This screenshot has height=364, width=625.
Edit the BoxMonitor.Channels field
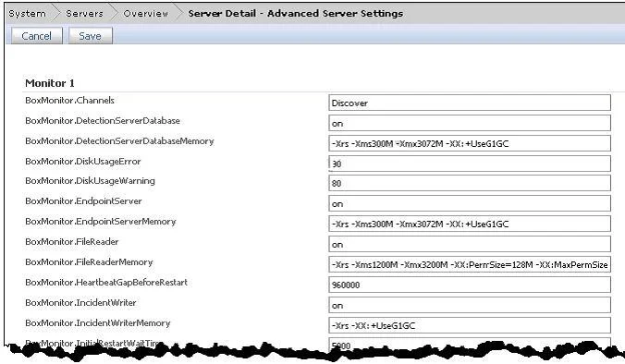click(x=470, y=103)
